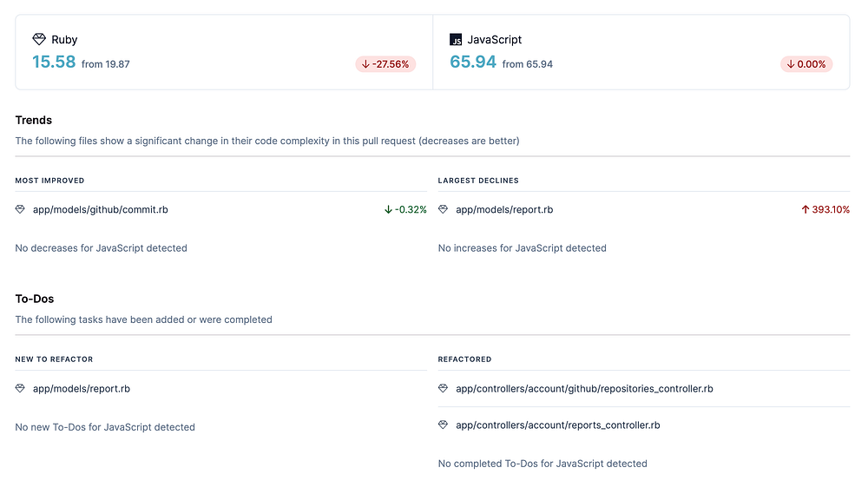Viewport: 868px width, 494px height.
Task: Open app/models/report.rb under New to Refactor
Action: 82,389
